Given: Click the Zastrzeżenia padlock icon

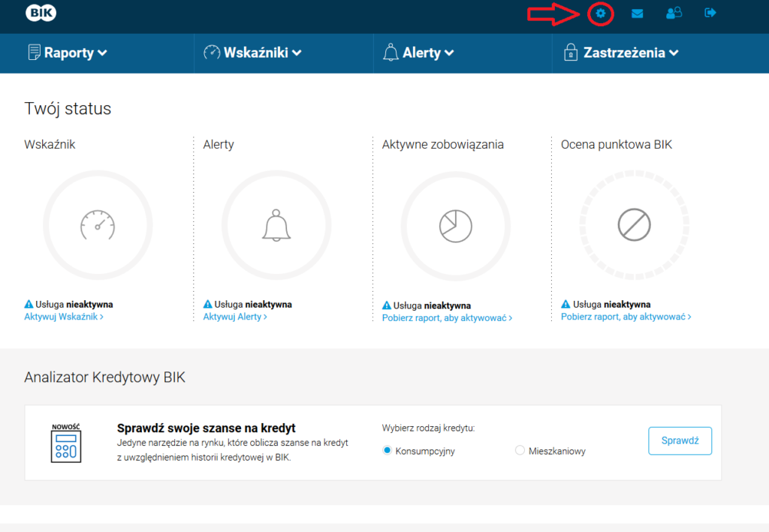Looking at the screenshot, I should click(x=571, y=52).
